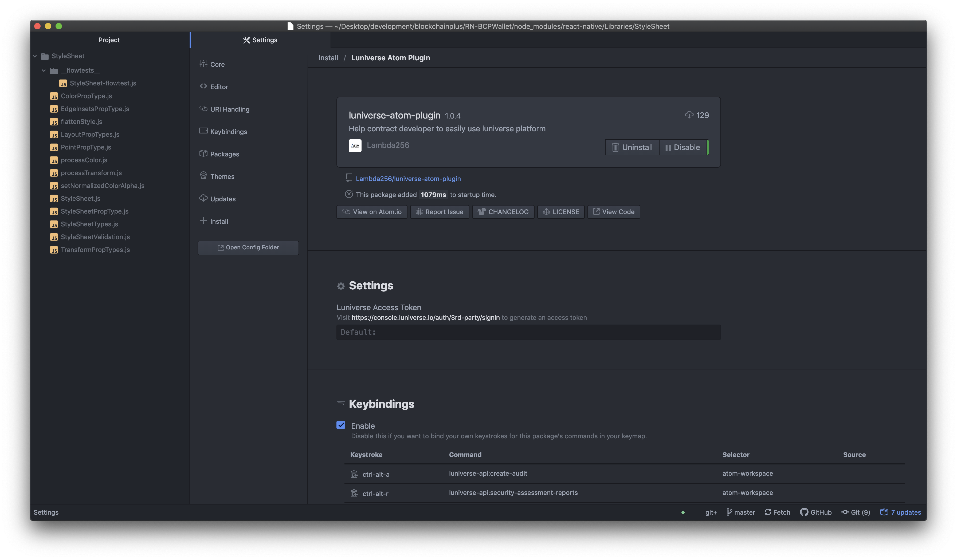
Task: Open console.luniverse.io signin link
Action: 425,317
